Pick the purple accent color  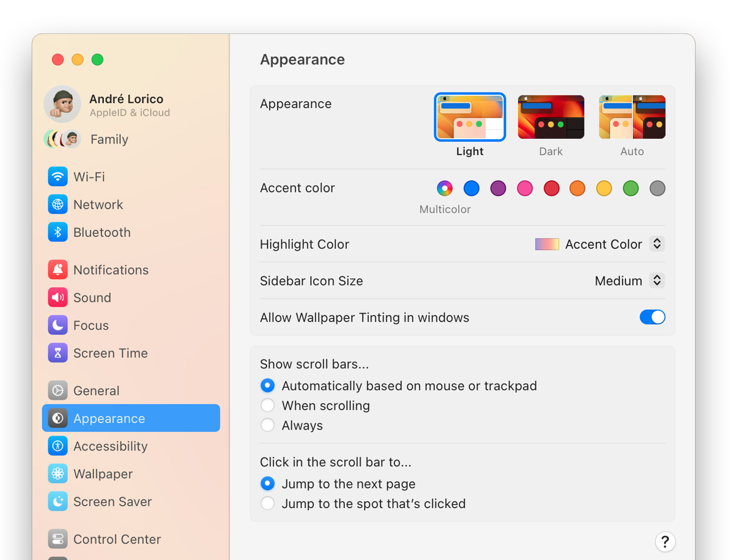point(498,188)
